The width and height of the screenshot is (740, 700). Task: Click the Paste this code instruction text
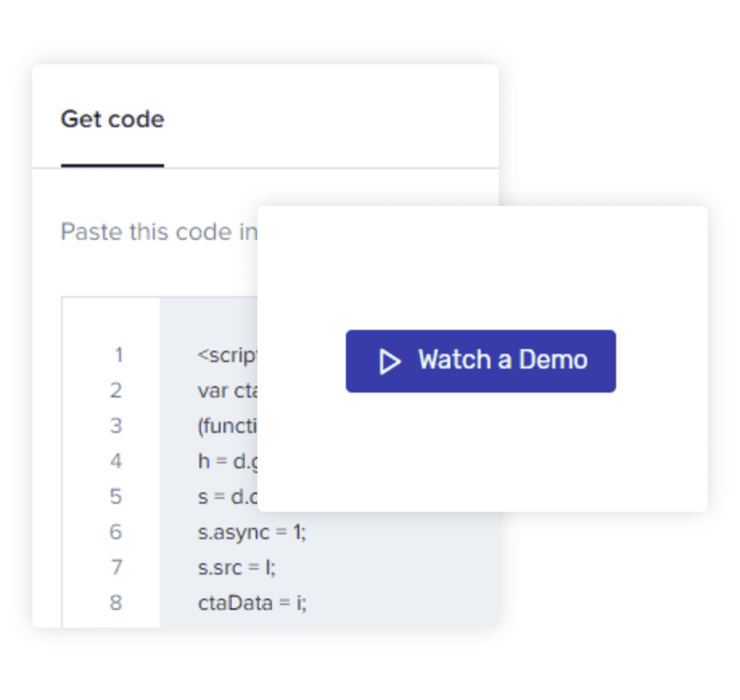pos(159,232)
